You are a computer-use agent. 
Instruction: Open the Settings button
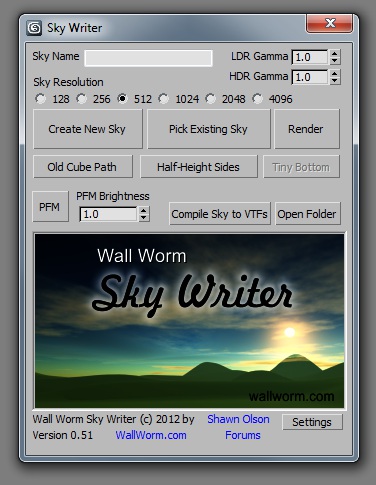(312, 422)
